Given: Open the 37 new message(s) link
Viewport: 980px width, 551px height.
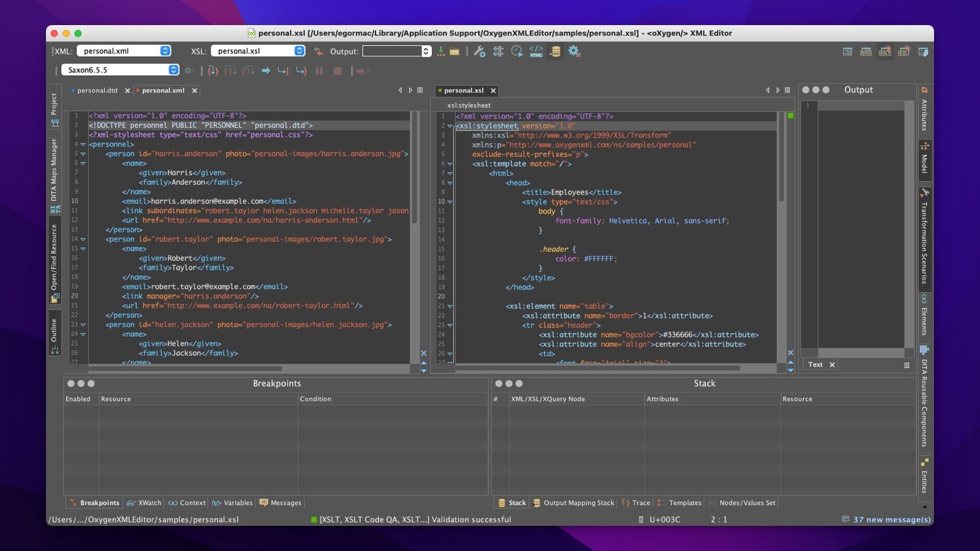Looking at the screenshot, I should click(891, 520).
